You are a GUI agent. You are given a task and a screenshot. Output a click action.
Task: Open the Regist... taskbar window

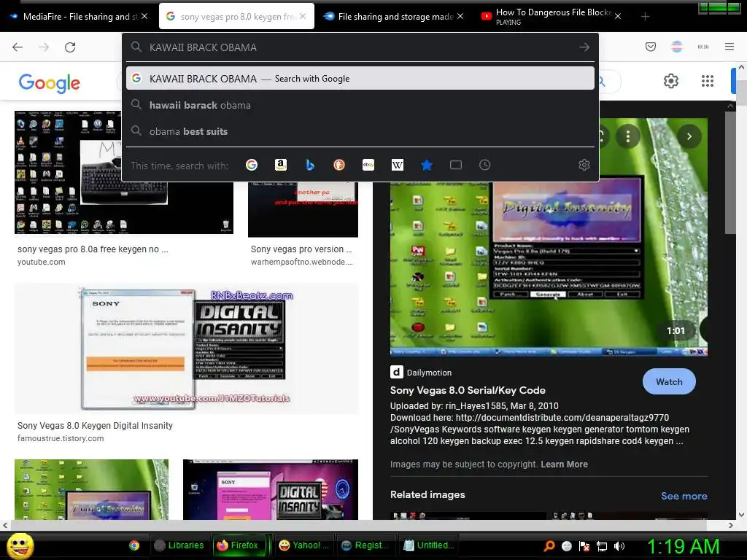(366, 545)
